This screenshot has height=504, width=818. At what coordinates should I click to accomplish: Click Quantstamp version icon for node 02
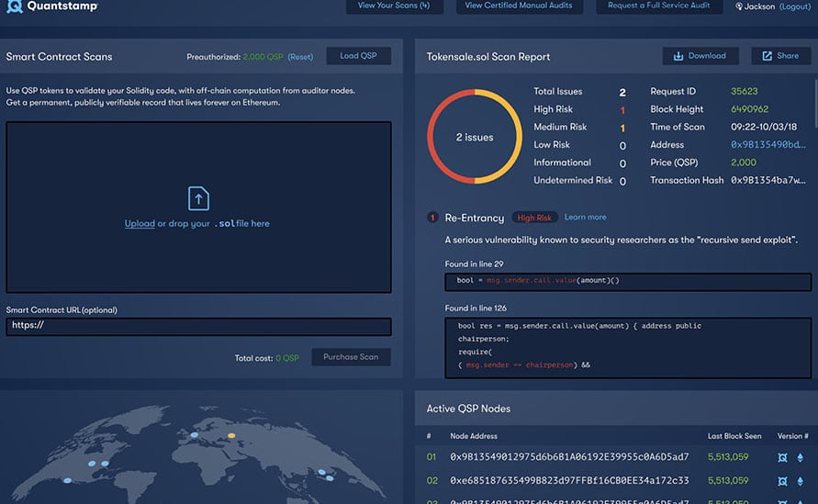click(782, 481)
